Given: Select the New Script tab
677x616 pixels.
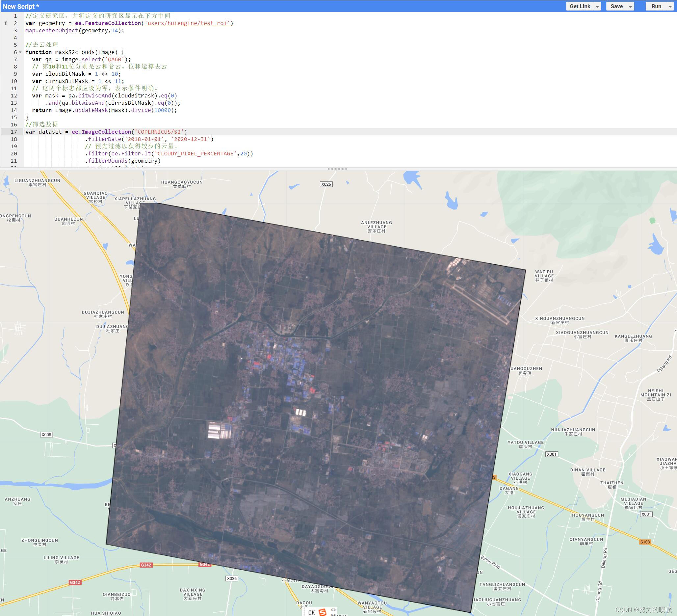Looking at the screenshot, I should 20,6.
